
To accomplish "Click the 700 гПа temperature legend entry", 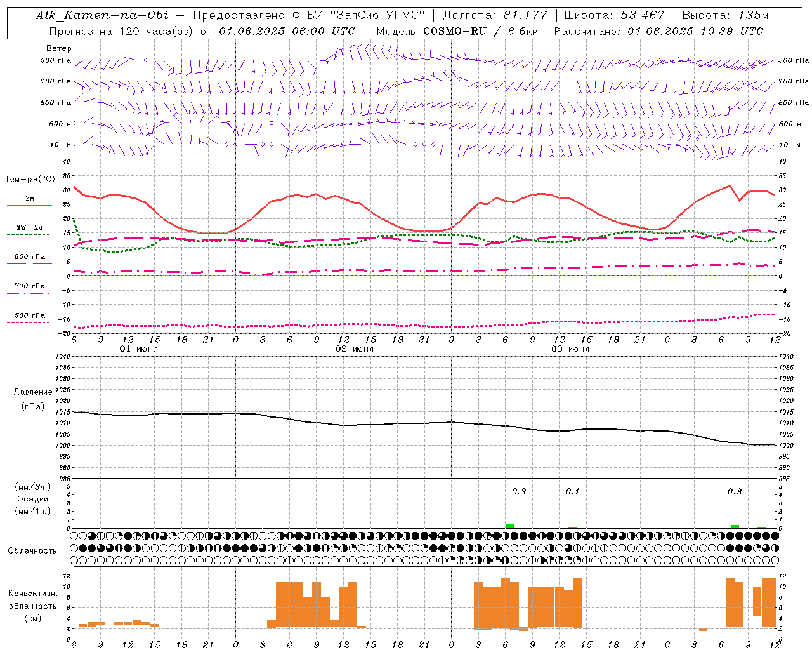I will (30, 286).
